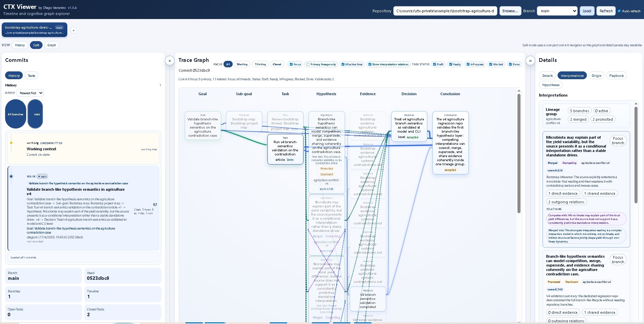Image resolution: width=644 pixels, height=324 pixels.
Task: Click the Refresh button in the top bar
Action: click(606, 11)
